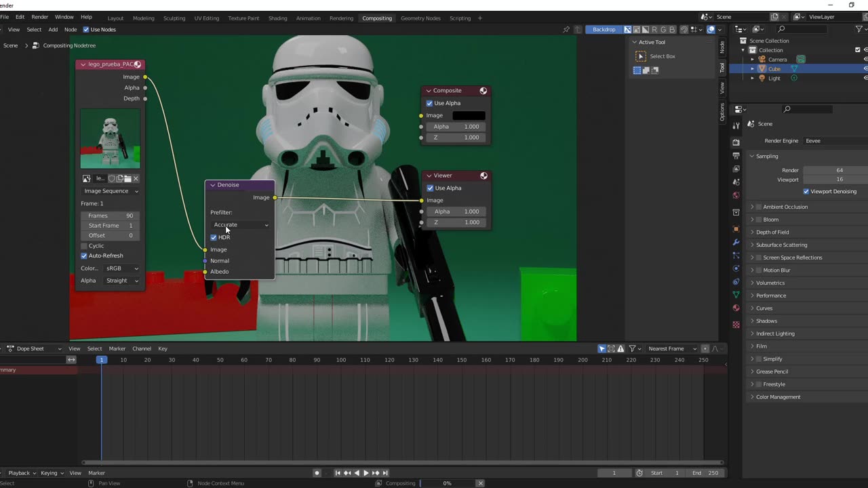
Task: Open the Object properties orange square icon
Action: [736, 229]
